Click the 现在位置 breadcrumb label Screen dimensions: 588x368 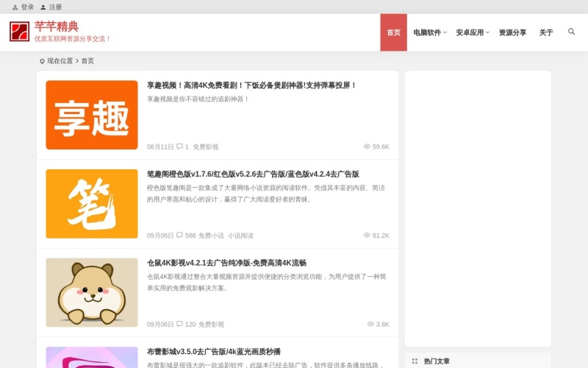(60, 61)
